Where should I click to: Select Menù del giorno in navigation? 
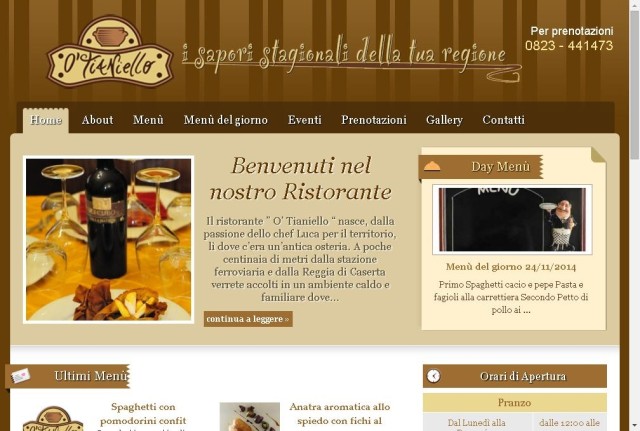(226, 120)
